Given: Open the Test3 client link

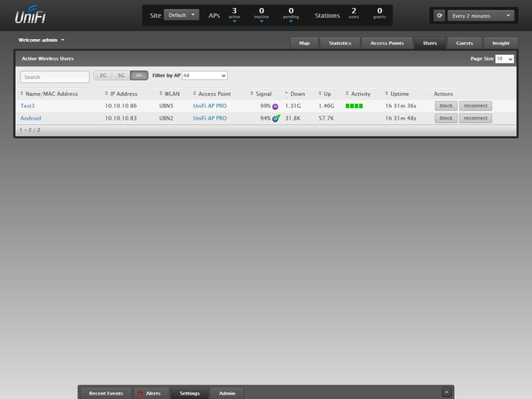Looking at the screenshot, I should pos(27,106).
